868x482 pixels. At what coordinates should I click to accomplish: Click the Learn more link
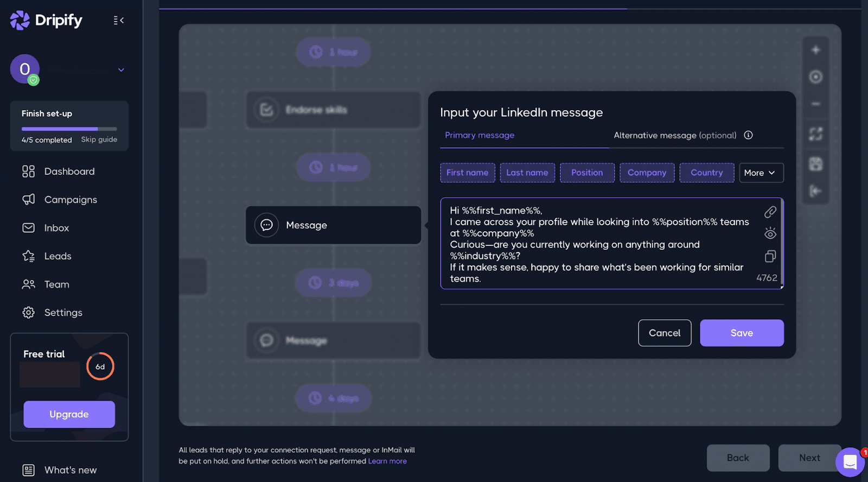pyautogui.click(x=387, y=461)
